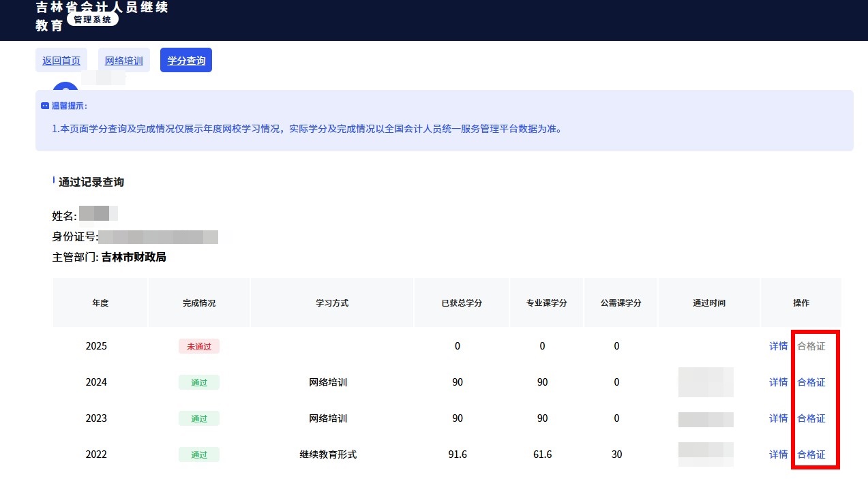Screen dimensions: 868x479
Task: Open 返回首页 to go back home
Action: (x=61, y=60)
